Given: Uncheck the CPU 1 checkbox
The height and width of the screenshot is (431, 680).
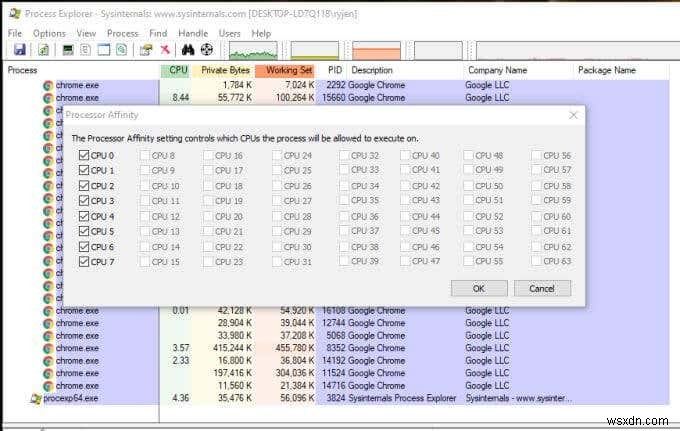Looking at the screenshot, I should tap(84, 170).
